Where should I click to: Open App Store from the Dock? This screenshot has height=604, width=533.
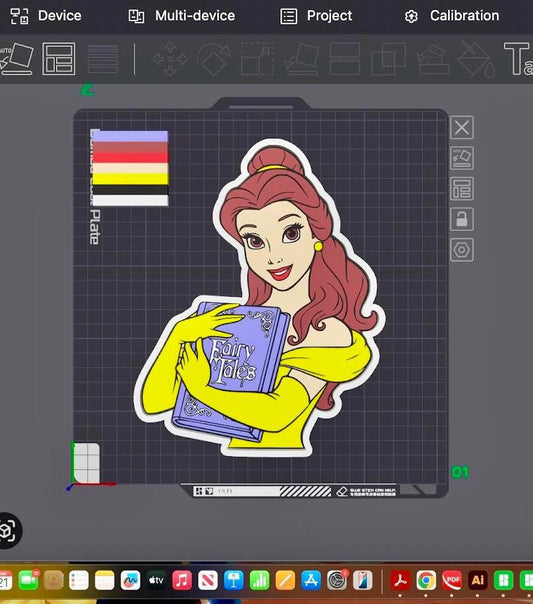tap(311, 580)
